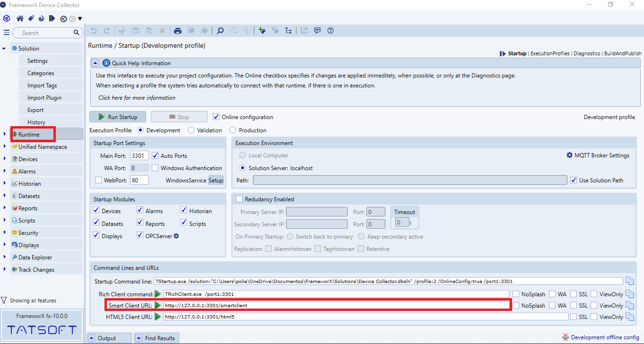
Task: Toggle Use Solution Path checkbox
Action: (x=574, y=180)
